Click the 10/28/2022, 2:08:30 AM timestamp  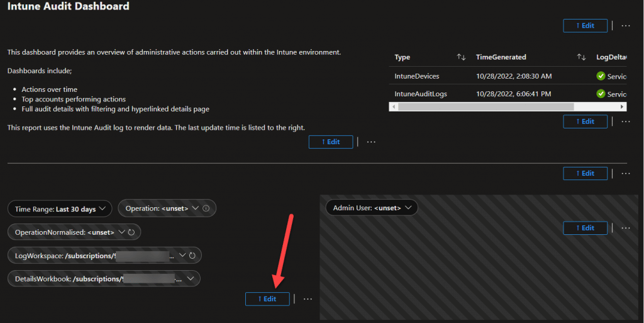point(514,76)
